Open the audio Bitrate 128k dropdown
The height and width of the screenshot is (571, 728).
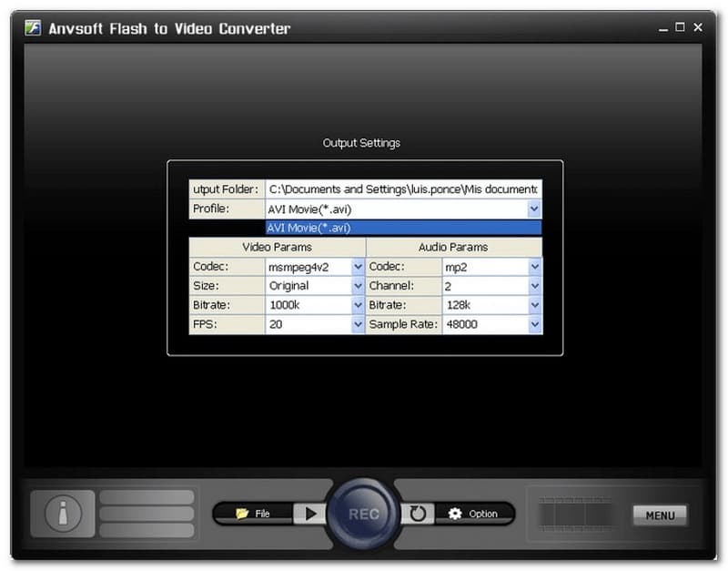(x=534, y=305)
